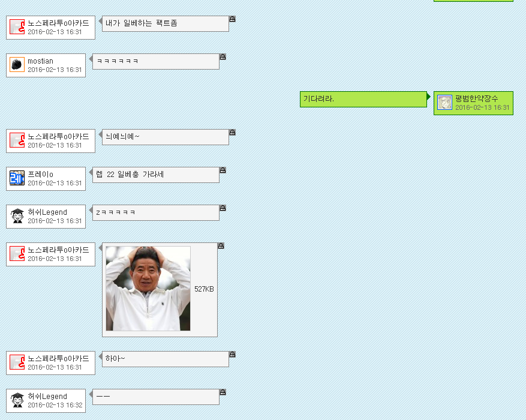The image size is (526, 420).
Task: Click the lock icon on mostian's ㅋㅋㅋㅋㅋㅋ message
Action: (x=223, y=57)
